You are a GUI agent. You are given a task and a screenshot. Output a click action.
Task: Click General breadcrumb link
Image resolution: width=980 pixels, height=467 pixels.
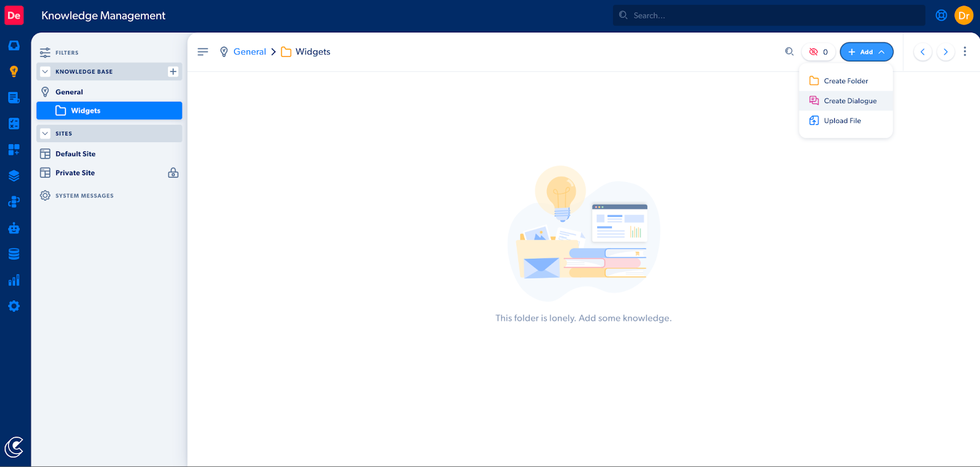tap(249, 52)
